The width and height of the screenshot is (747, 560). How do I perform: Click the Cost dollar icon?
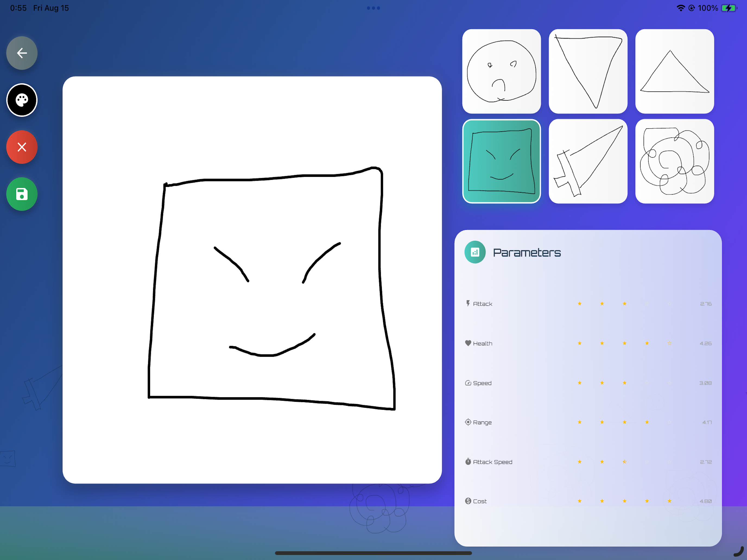[x=468, y=501]
